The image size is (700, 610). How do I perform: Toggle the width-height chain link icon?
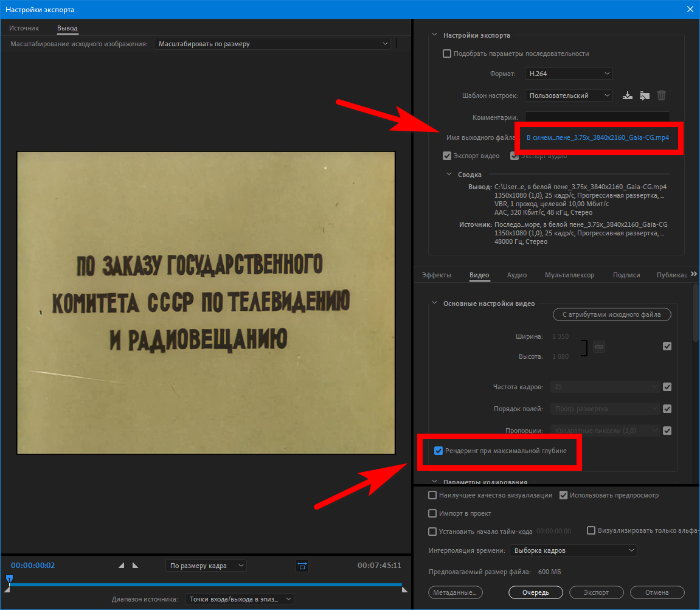599,347
